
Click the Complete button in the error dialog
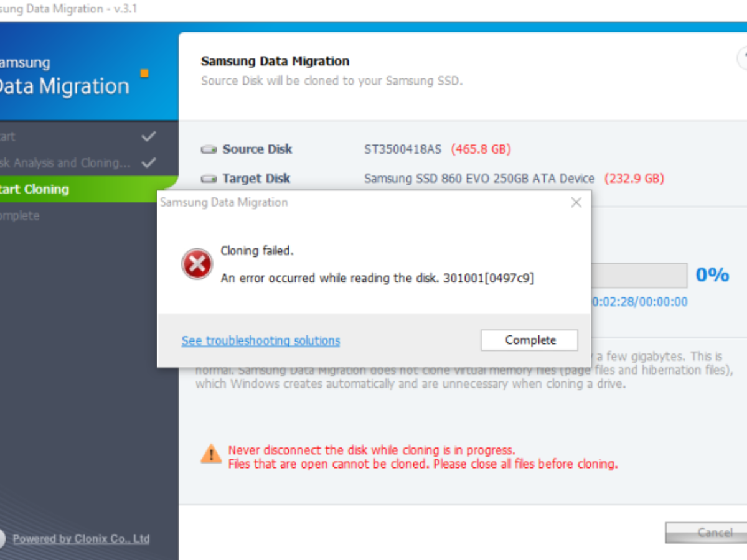[x=529, y=340]
